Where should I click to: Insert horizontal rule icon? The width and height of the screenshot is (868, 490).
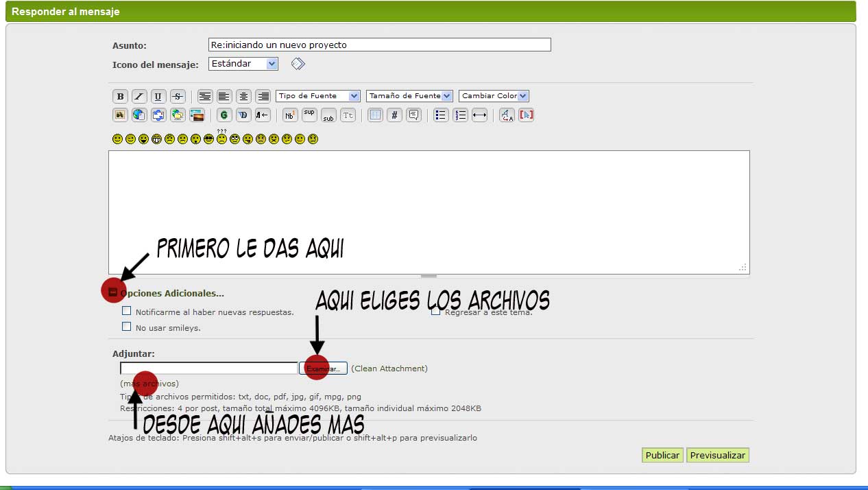479,115
